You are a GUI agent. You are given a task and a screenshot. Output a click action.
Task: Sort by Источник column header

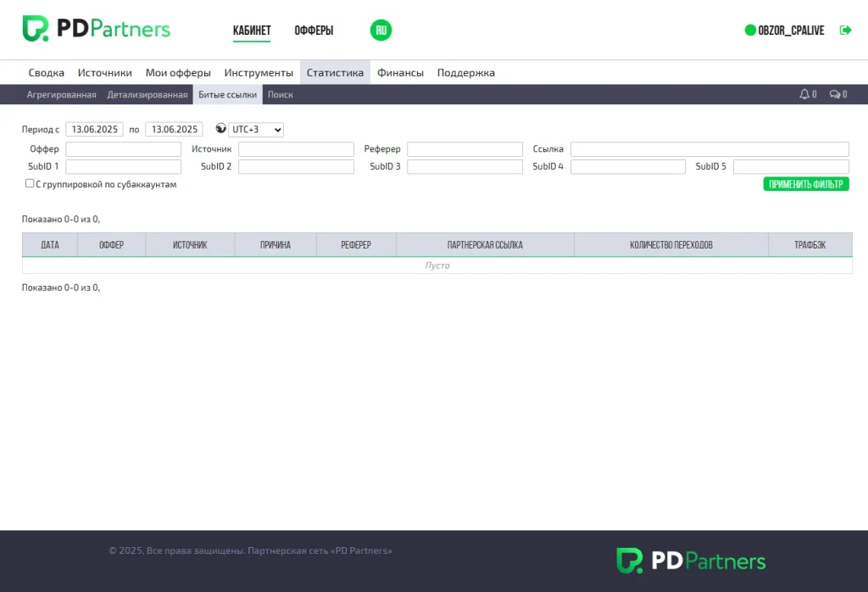[x=190, y=245]
